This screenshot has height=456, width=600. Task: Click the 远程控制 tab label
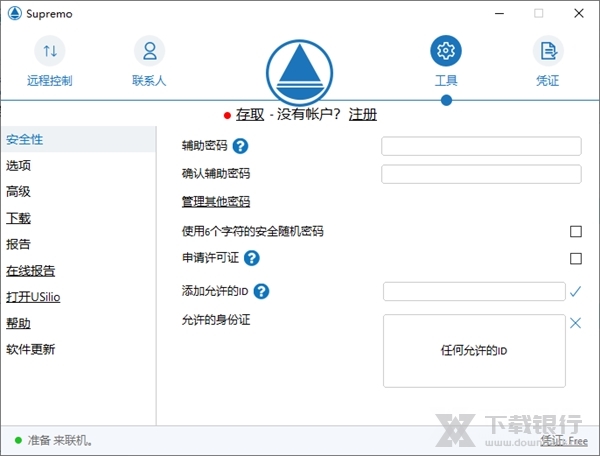50,81
